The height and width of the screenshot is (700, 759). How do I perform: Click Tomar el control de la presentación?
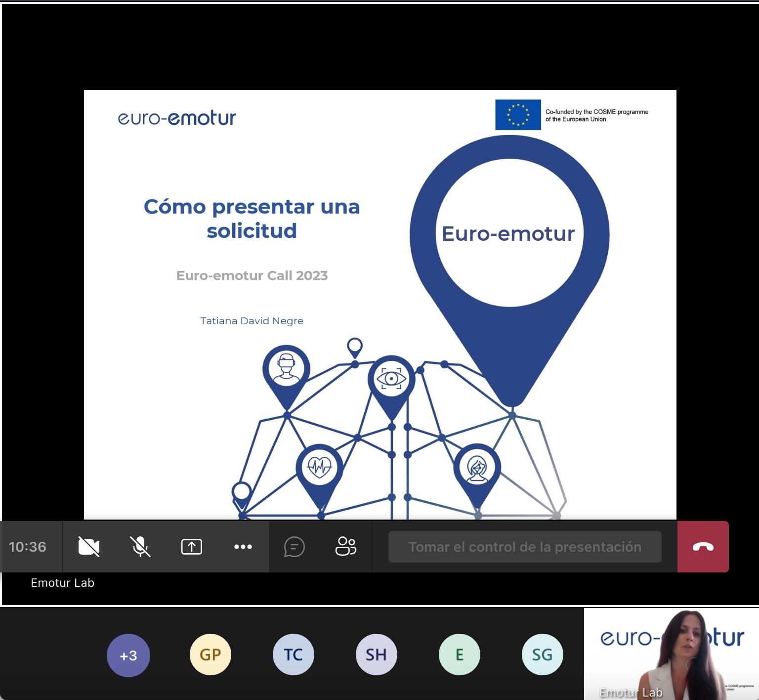pos(525,547)
